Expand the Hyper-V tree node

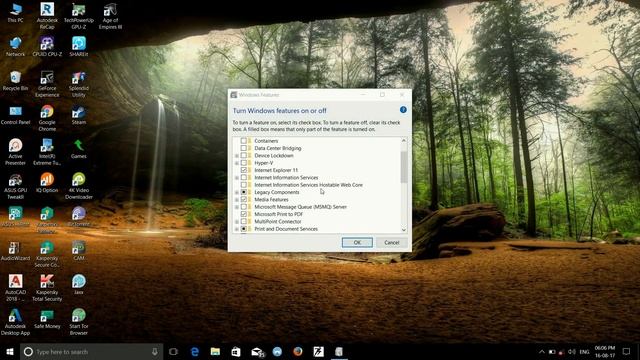[236, 163]
